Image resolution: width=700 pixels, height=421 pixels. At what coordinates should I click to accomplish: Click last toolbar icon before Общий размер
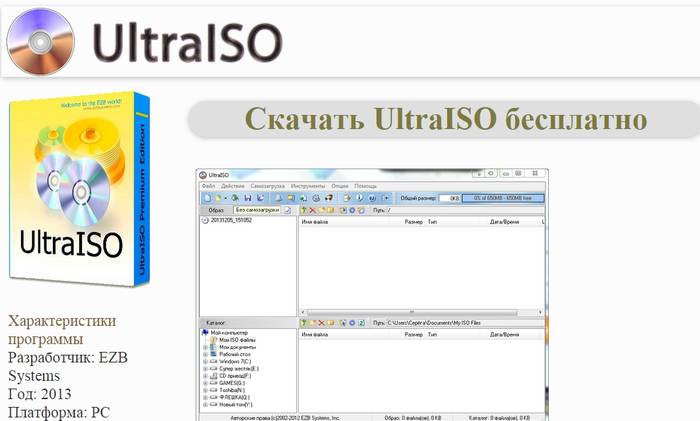click(386, 198)
